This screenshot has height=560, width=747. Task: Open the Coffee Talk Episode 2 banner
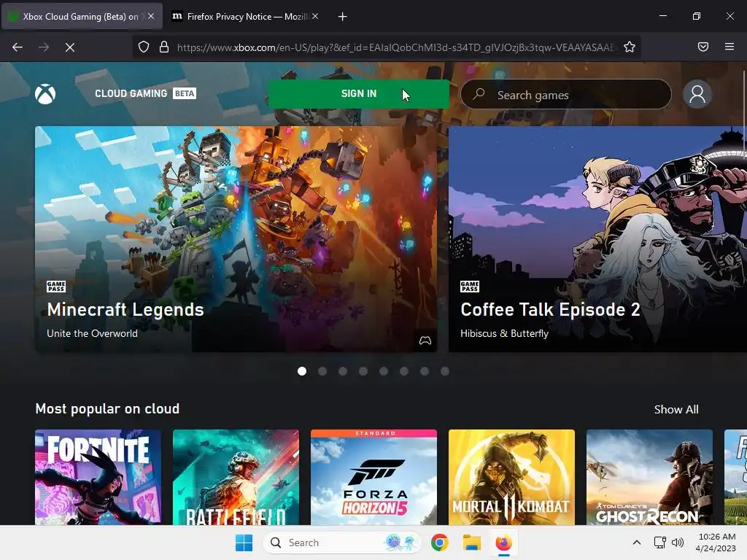(597, 239)
